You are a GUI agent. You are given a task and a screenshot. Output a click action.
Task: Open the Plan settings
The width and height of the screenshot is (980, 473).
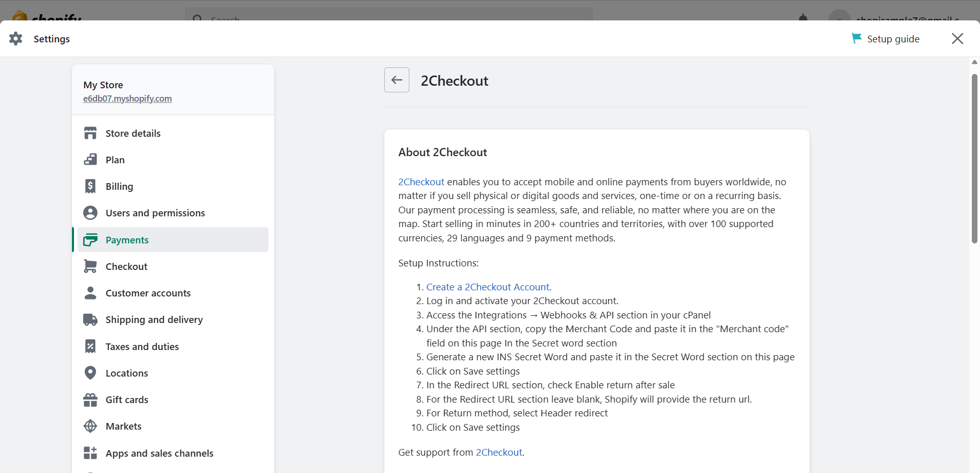[173, 160]
